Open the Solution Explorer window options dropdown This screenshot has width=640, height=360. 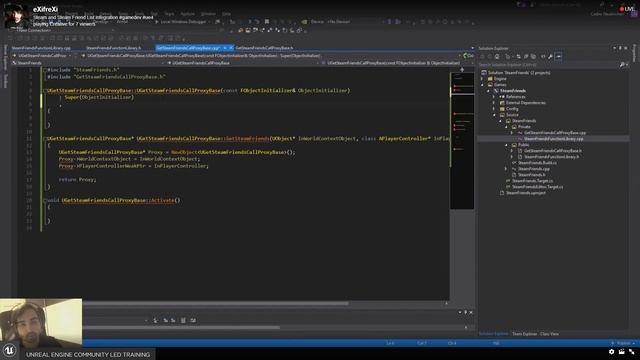coord(614,48)
